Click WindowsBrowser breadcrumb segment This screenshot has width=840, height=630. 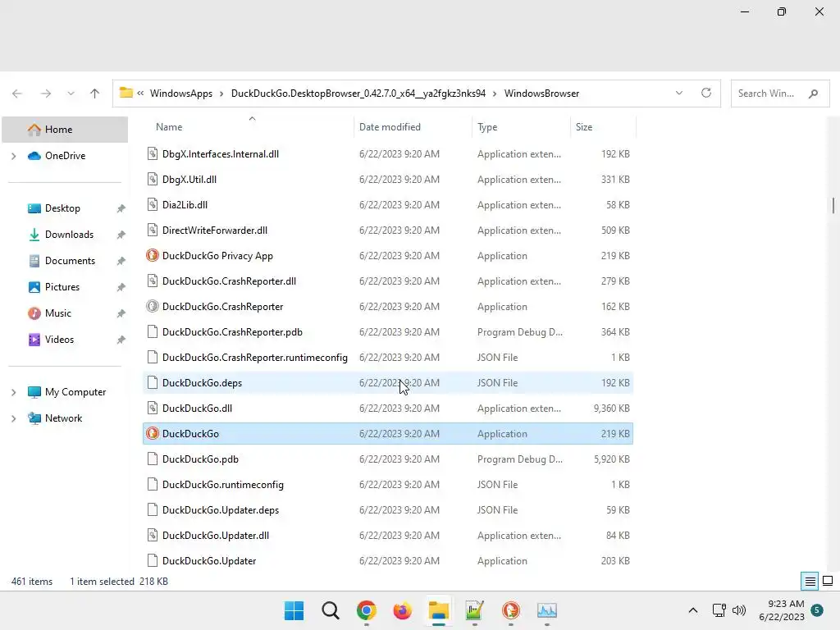pos(541,94)
